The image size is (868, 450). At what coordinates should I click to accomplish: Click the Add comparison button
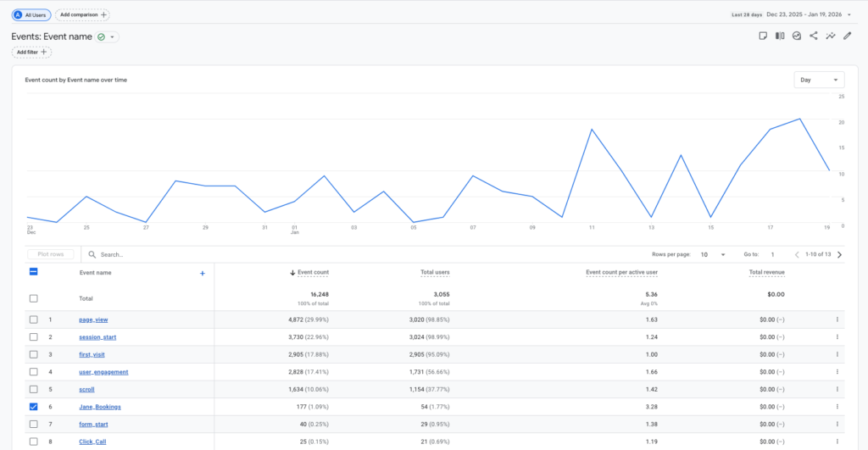82,15
